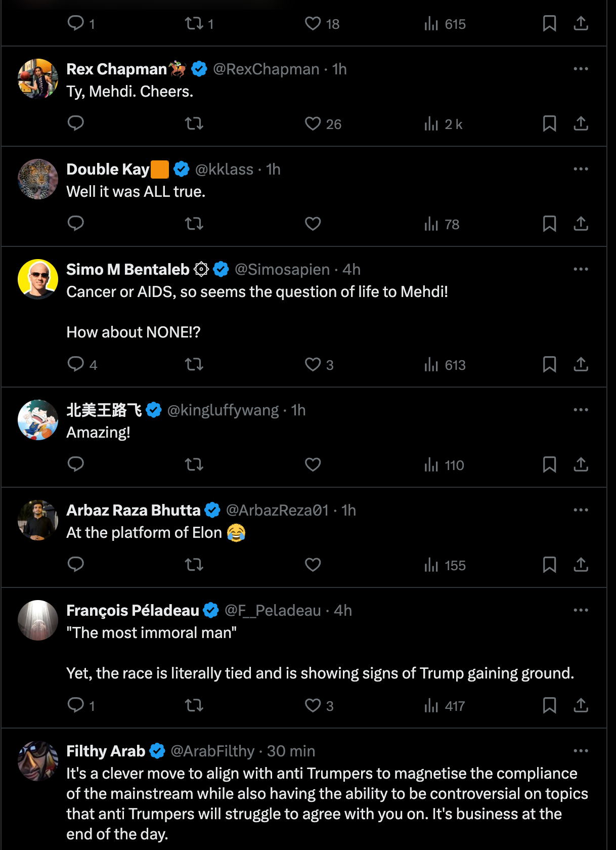The width and height of the screenshot is (616, 850).
Task: Like Rex Chapman's reply
Action: 313,123
